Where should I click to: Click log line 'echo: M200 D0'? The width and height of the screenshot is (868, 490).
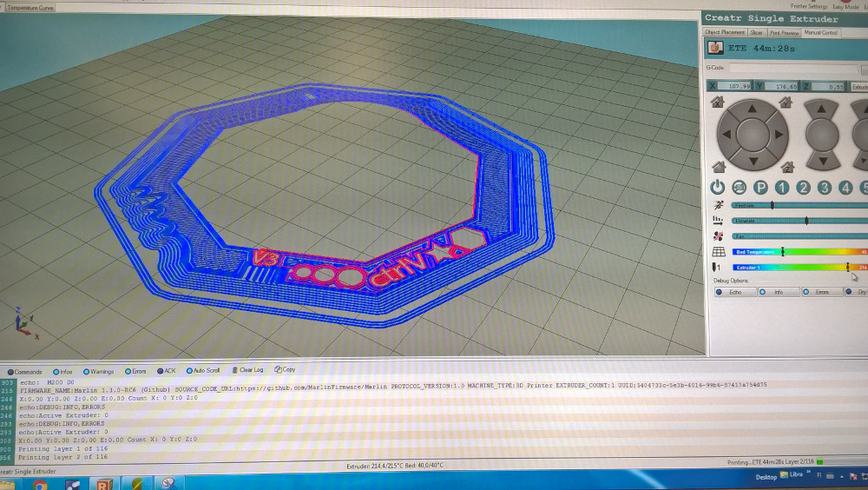pos(47,382)
